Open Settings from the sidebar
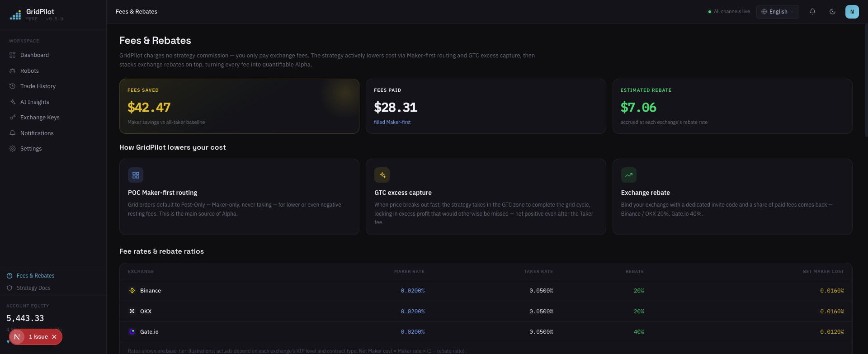Viewport: 868px width, 354px height. [53, 149]
